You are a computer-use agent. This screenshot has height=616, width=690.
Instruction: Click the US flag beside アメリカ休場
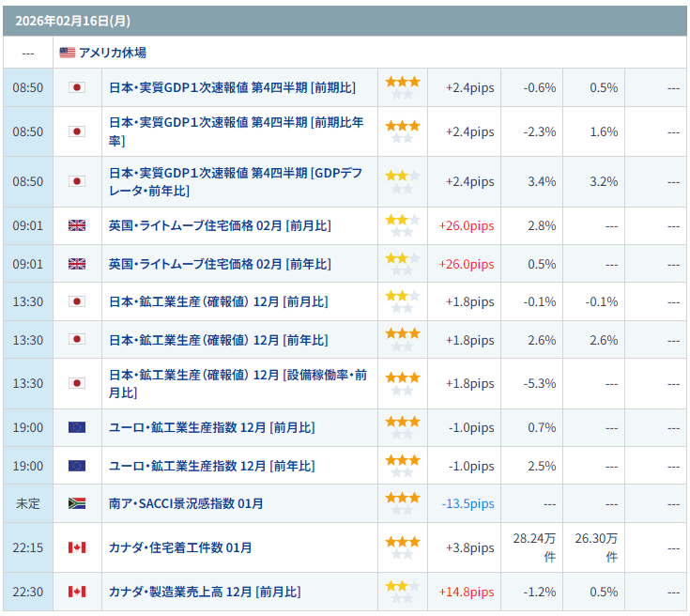point(68,53)
